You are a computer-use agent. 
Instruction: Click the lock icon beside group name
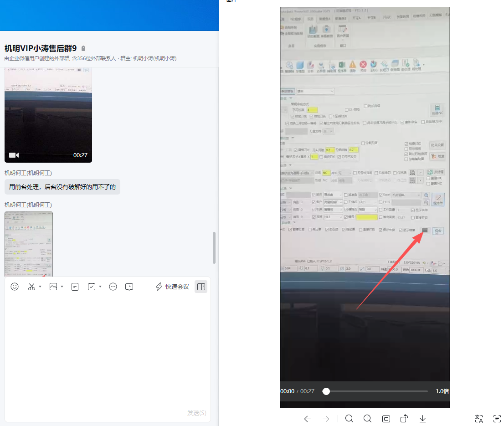83,48
